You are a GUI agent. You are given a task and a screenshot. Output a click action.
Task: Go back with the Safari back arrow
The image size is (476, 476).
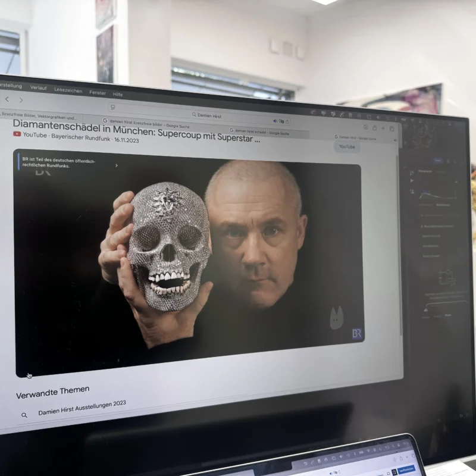click(7, 99)
